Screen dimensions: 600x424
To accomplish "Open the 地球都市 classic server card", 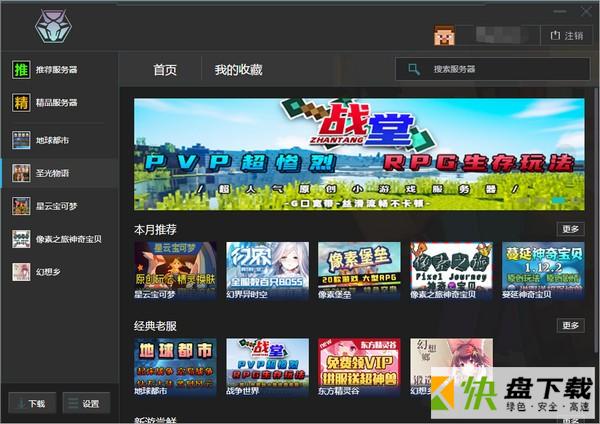I will (x=175, y=367).
